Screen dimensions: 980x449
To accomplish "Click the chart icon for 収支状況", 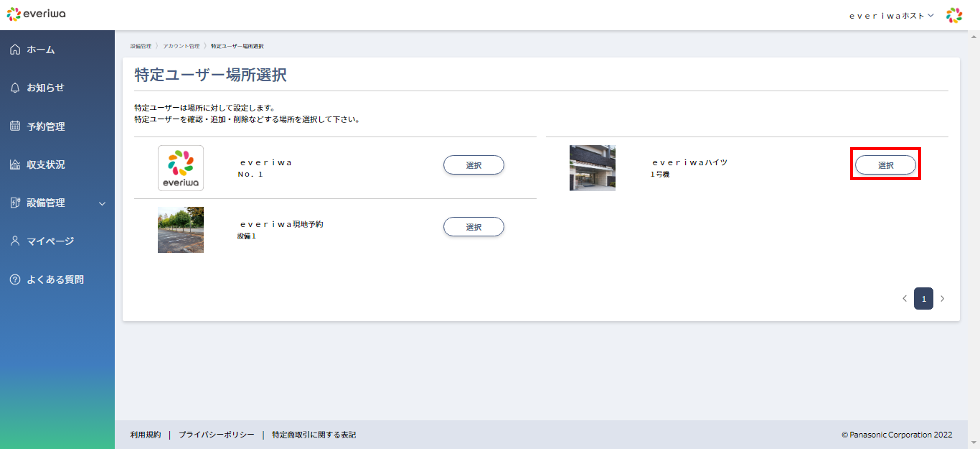I will click(x=15, y=165).
